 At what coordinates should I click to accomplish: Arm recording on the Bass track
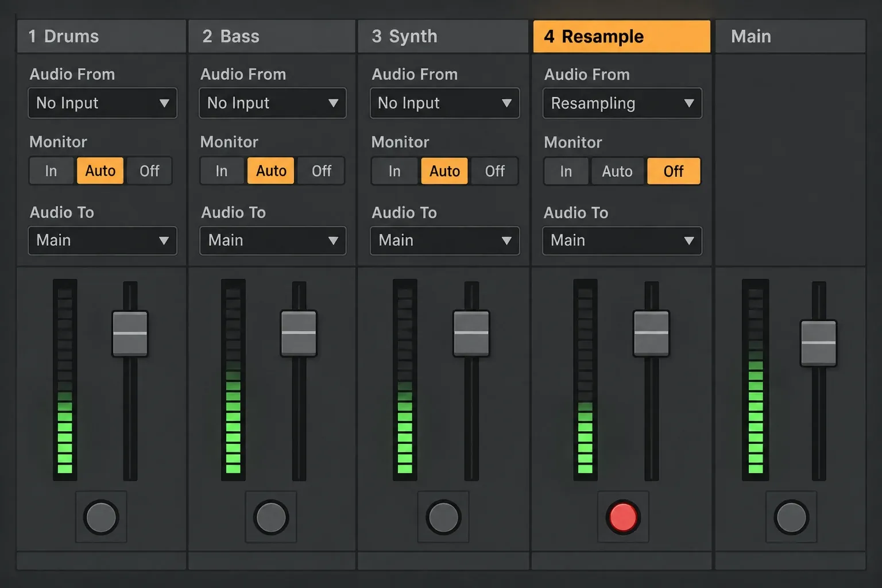[x=271, y=517]
